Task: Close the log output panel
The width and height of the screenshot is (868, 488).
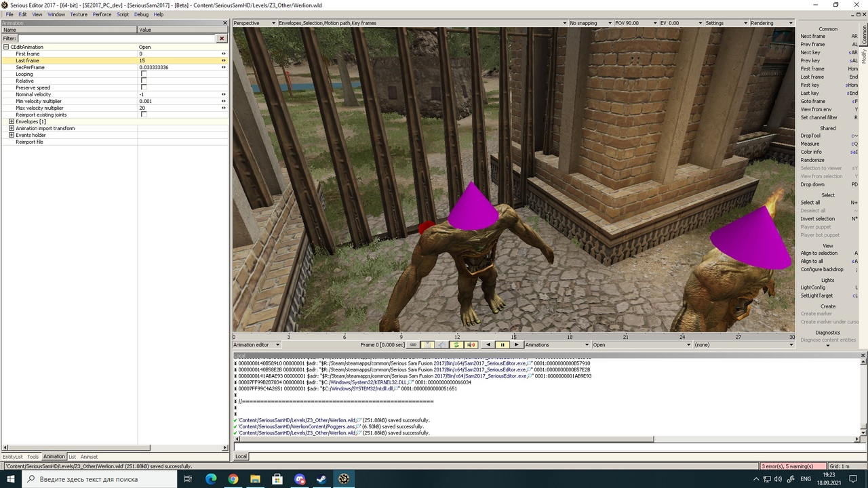Action: [x=863, y=356]
